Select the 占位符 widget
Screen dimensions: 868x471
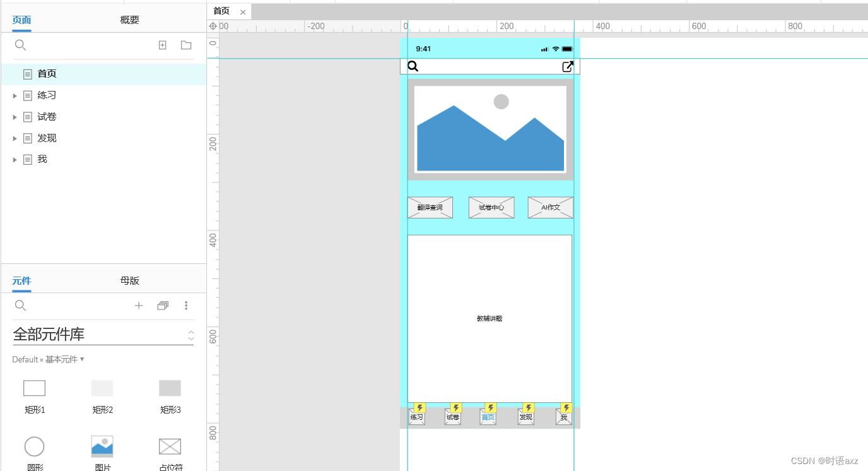coord(170,453)
